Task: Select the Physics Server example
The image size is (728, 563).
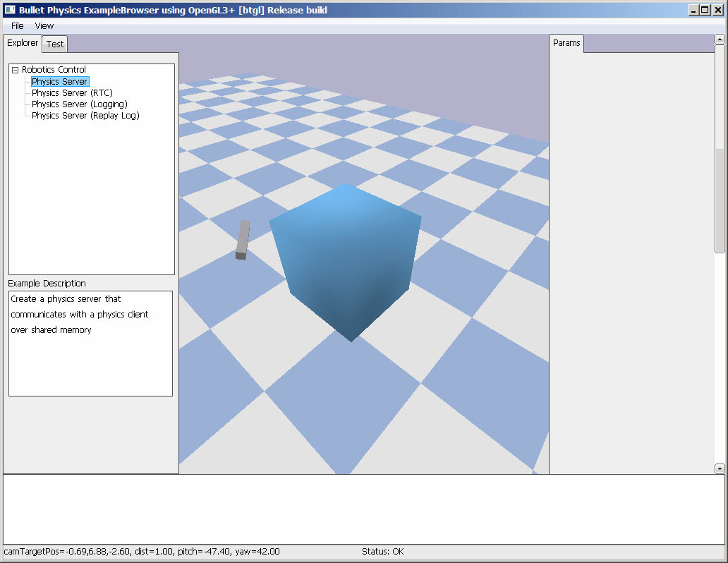Action: [x=59, y=82]
